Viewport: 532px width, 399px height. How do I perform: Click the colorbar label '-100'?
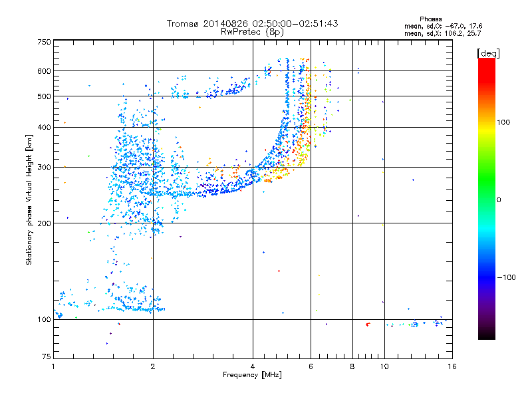tap(506, 277)
